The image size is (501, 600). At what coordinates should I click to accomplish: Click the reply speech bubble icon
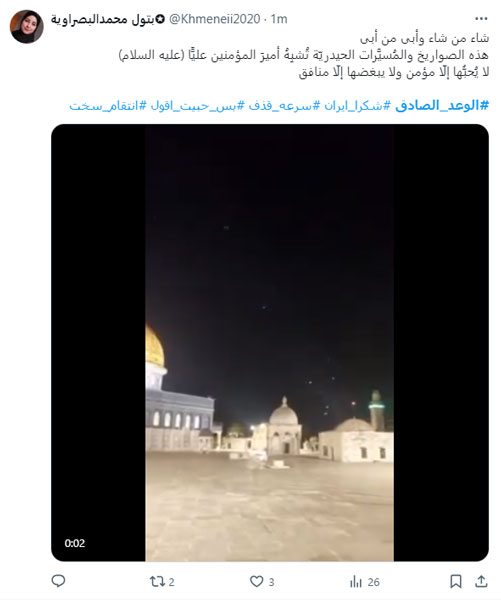coord(58,581)
